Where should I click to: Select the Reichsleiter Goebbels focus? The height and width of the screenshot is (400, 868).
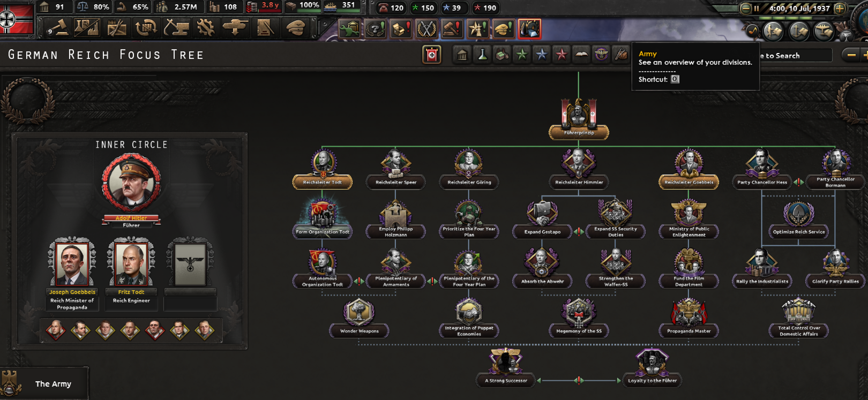(689, 169)
